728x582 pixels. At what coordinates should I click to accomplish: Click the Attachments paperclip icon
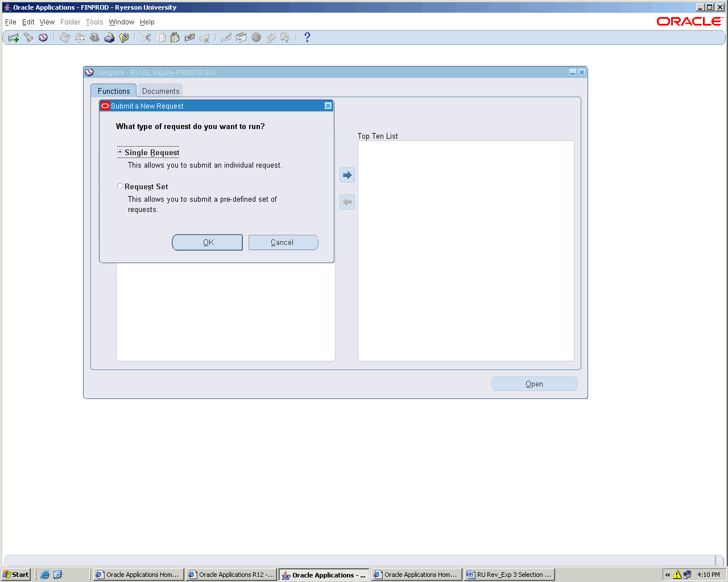[x=271, y=38]
